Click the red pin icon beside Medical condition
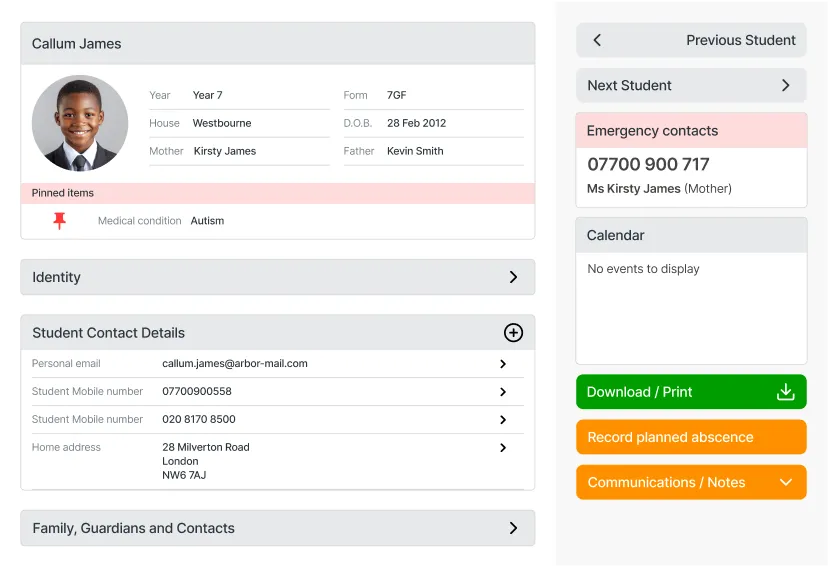 [x=59, y=221]
